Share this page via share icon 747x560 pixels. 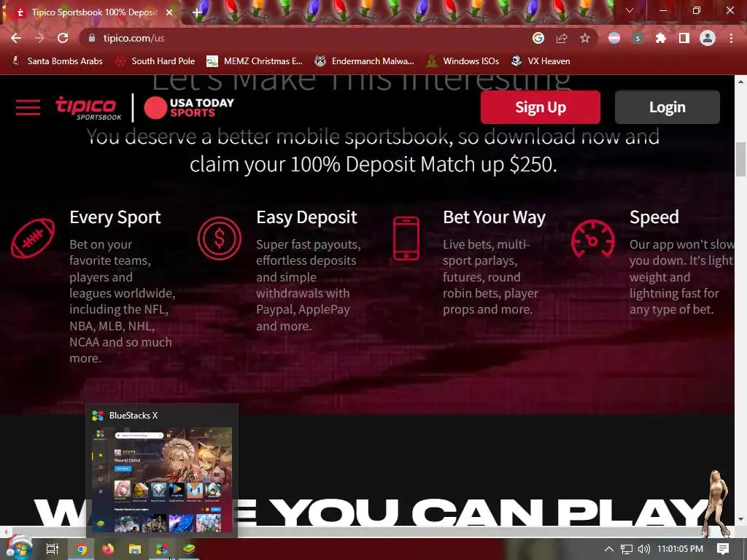tap(562, 38)
